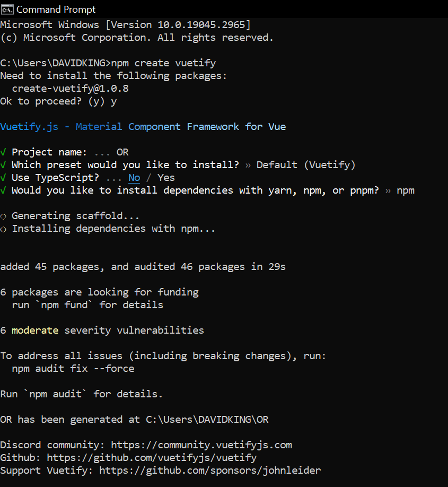Click the blue Vuetify.js heading text

pos(143,127)
